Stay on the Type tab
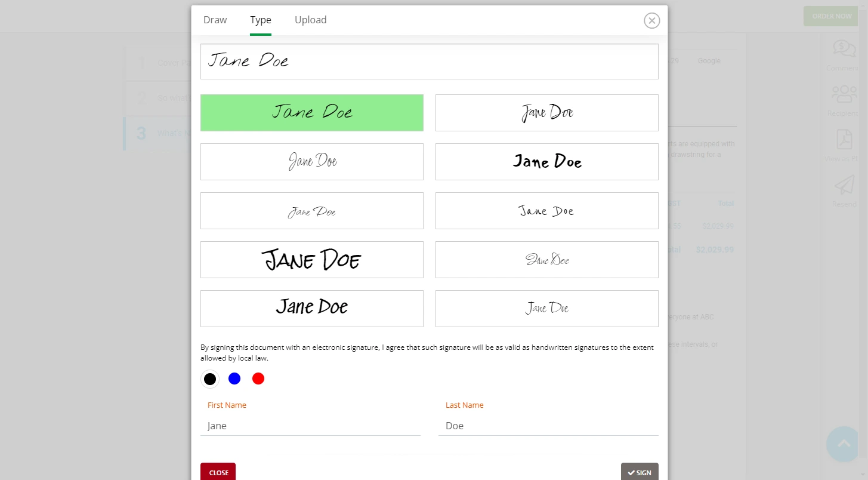 point(260,20)
